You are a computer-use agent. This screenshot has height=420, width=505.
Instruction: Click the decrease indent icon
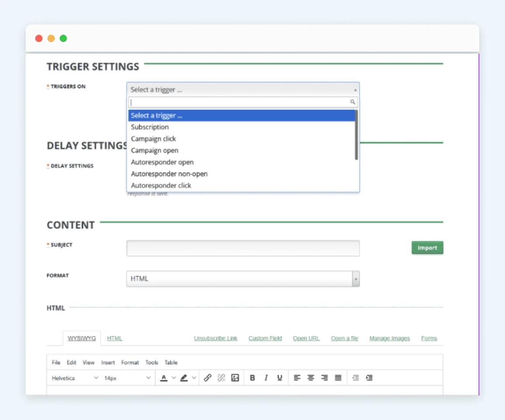click(355, 378)
